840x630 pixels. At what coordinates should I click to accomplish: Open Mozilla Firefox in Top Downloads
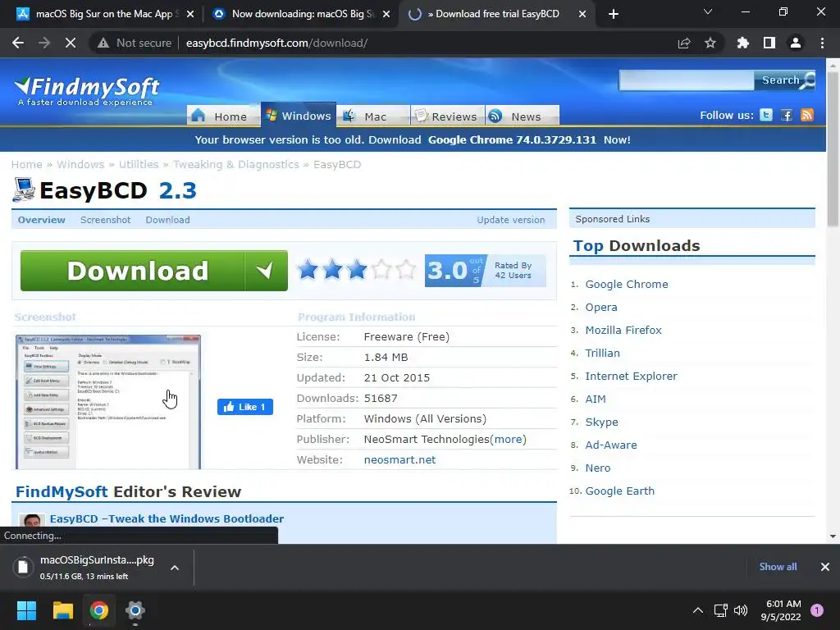tap(623, 330)
